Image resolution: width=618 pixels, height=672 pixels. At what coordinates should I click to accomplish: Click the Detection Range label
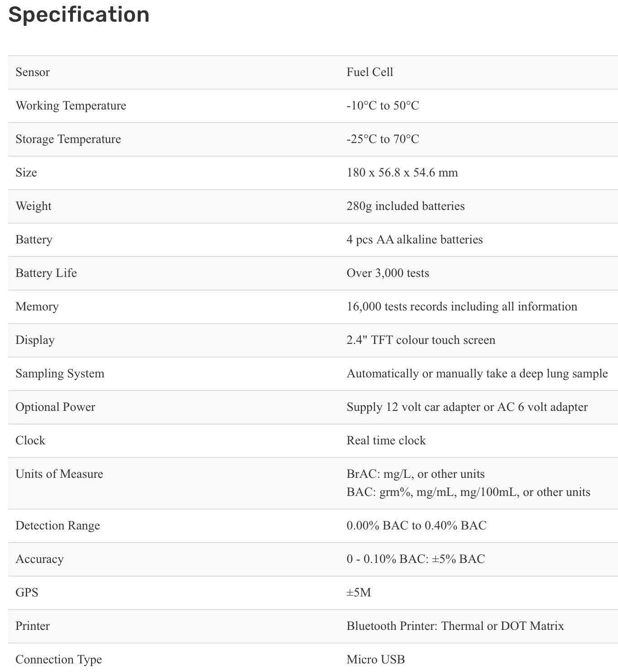coord(57,526)
